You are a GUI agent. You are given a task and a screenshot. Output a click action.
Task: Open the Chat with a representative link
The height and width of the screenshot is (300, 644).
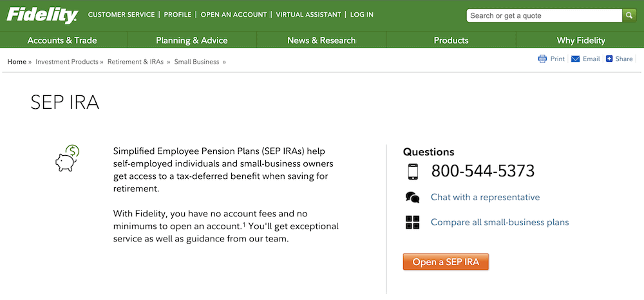point(485,198)
